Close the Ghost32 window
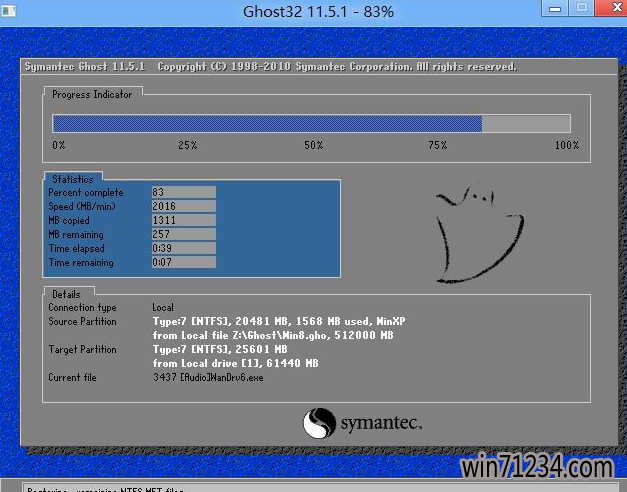 coord(614,8)
